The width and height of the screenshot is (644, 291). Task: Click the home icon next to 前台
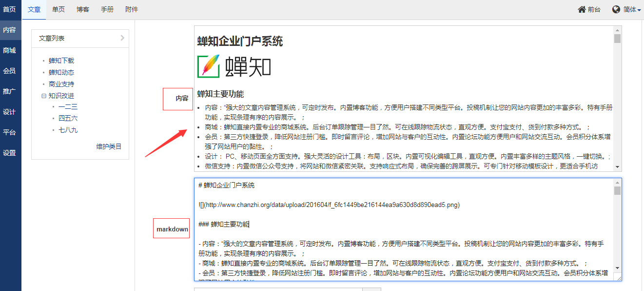[582, 9]
